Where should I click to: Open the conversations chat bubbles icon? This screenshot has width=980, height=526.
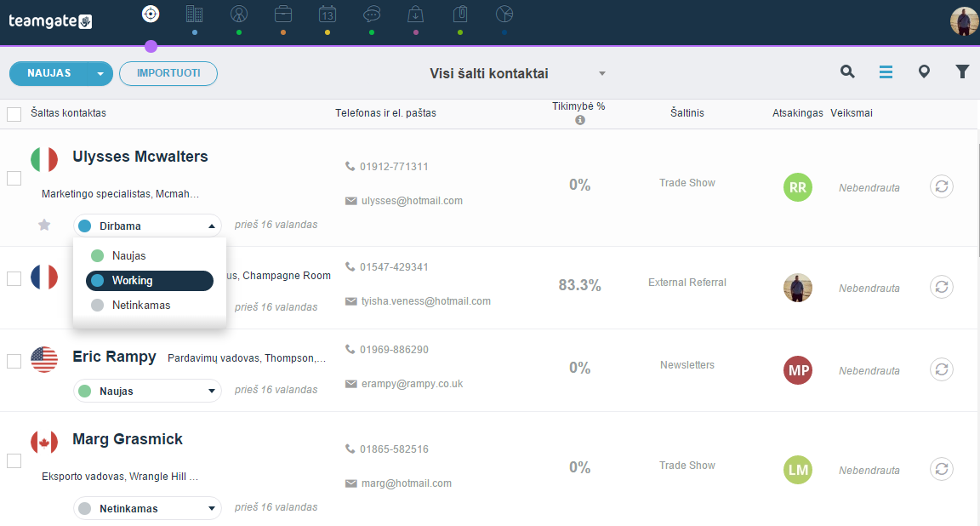coord(372,14)
